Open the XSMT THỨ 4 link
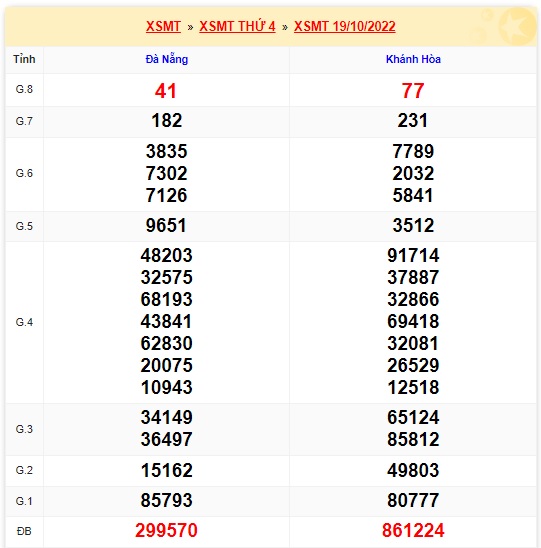This screenshot has height=548, width=541. [x=237, y=27]
